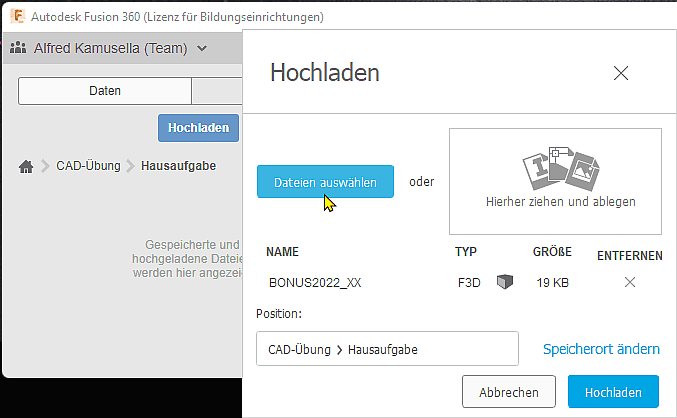Select the BONUS2022_XX file entry
Viewport: 677px width, 418px height.
[x=315, y=283]
